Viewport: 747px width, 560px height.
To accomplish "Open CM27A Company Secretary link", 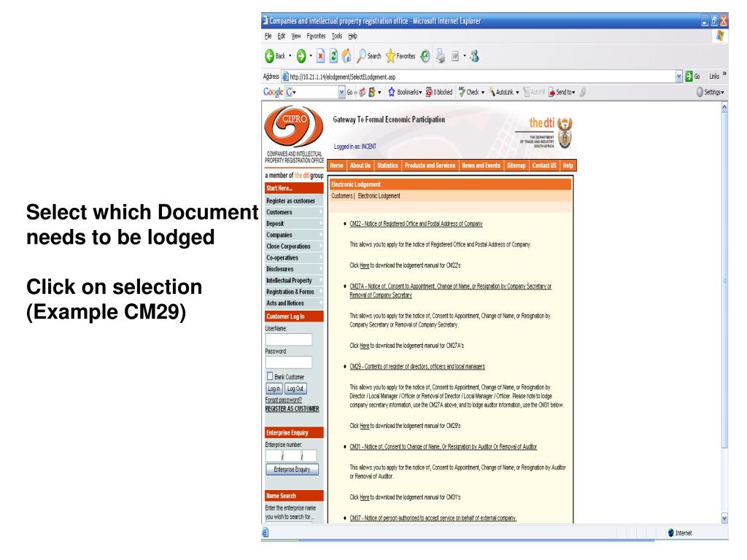I will (450, 290).
